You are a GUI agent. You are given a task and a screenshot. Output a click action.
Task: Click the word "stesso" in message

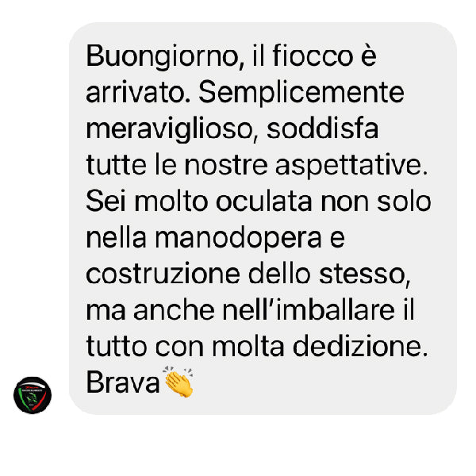[363, 274]
